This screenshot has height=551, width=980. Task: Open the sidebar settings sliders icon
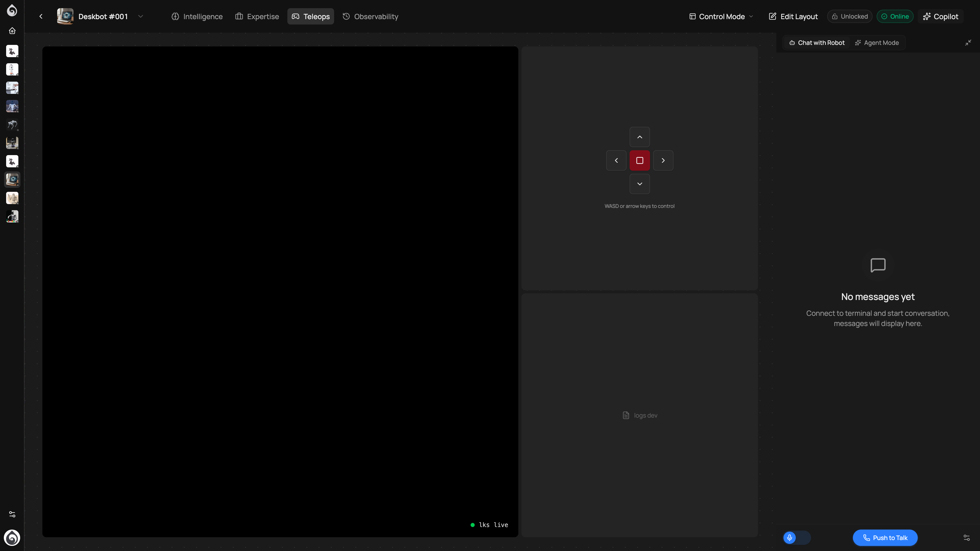click(x=12, y=514)
